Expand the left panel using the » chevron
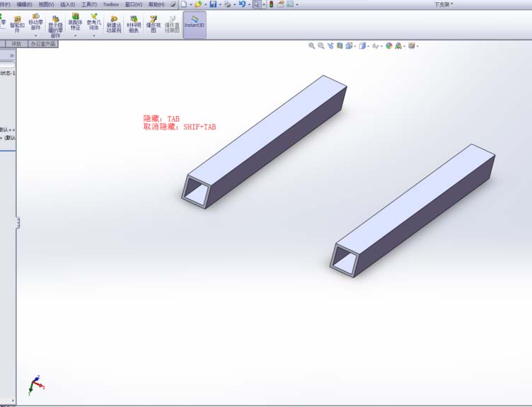 (x=12, y=55)
